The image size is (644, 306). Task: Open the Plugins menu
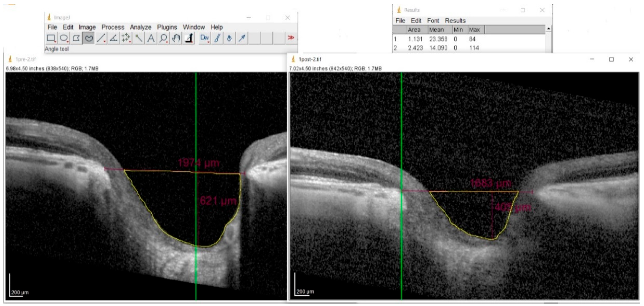click(x=167, y=27)
